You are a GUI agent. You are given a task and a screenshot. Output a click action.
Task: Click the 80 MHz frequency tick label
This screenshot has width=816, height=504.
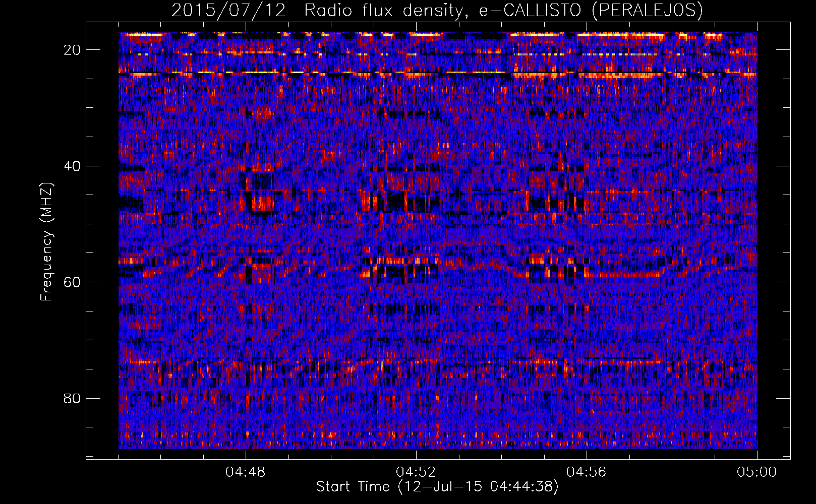pos(73,398)
